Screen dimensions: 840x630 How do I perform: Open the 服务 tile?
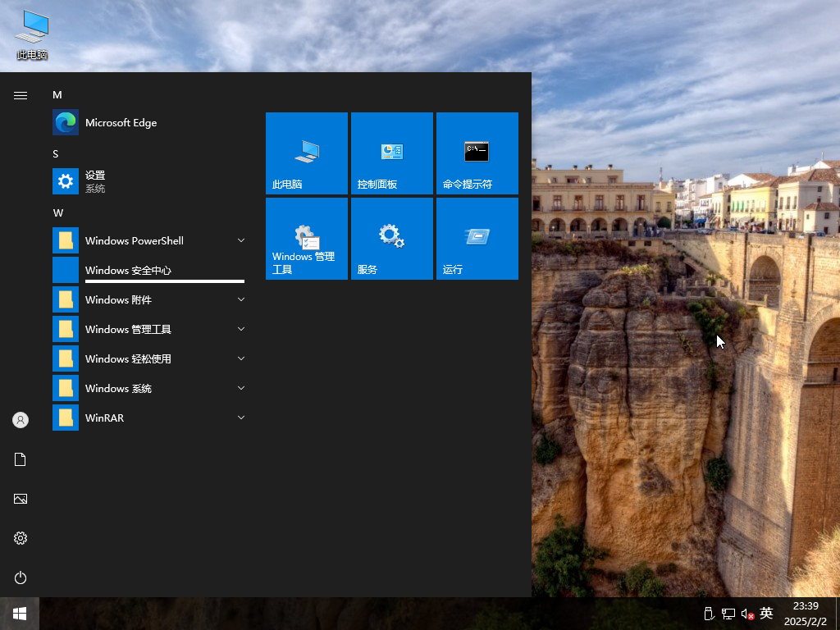pyautogui.click(x=392, y=239)
